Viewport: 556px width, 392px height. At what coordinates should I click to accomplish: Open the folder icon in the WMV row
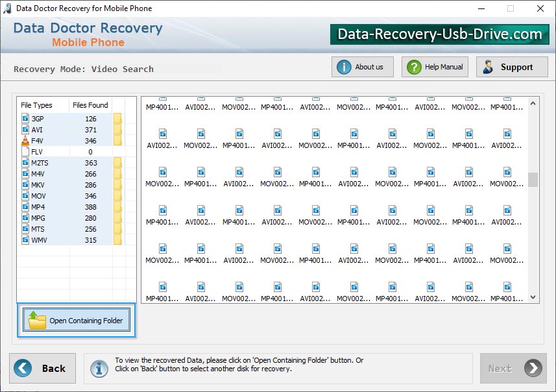coord(117,239)
